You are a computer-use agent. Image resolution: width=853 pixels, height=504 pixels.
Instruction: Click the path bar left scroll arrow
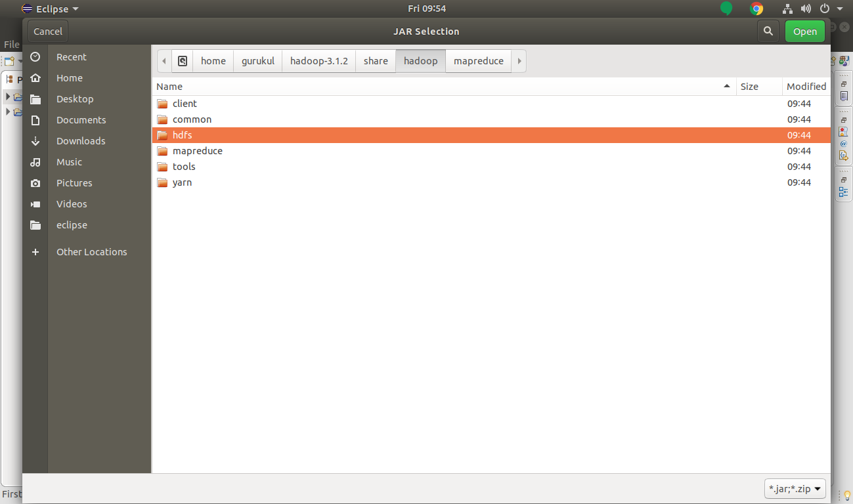click(164, 61)
